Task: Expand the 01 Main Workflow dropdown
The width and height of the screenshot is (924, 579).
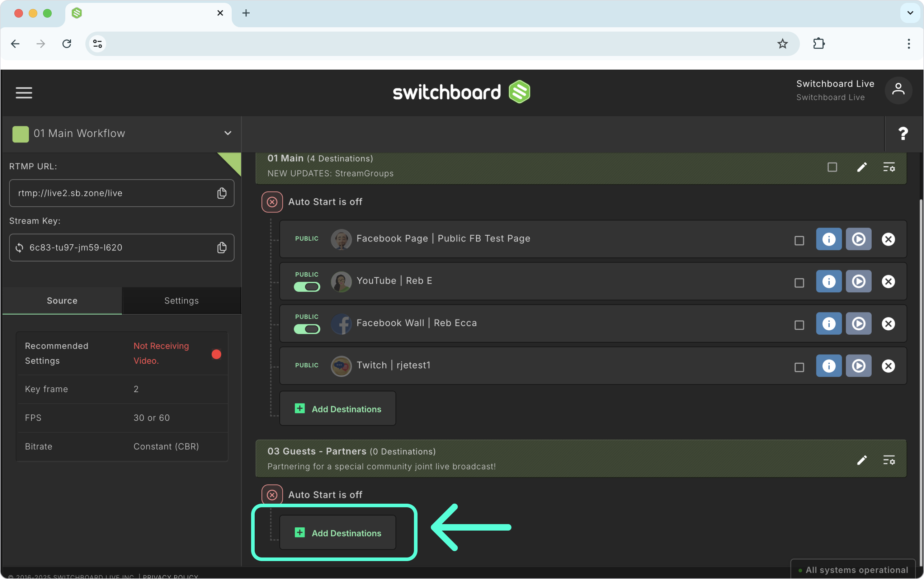Action: point(228,133)
